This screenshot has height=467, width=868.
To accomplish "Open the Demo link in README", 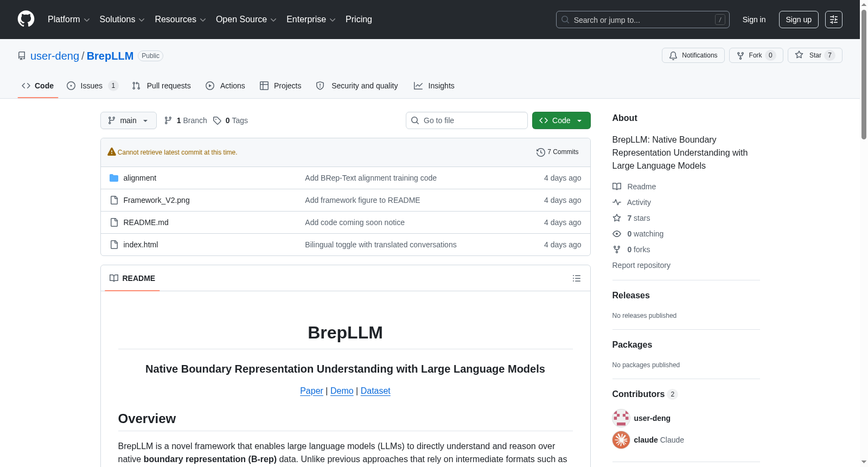I will (x=342, y=391).
